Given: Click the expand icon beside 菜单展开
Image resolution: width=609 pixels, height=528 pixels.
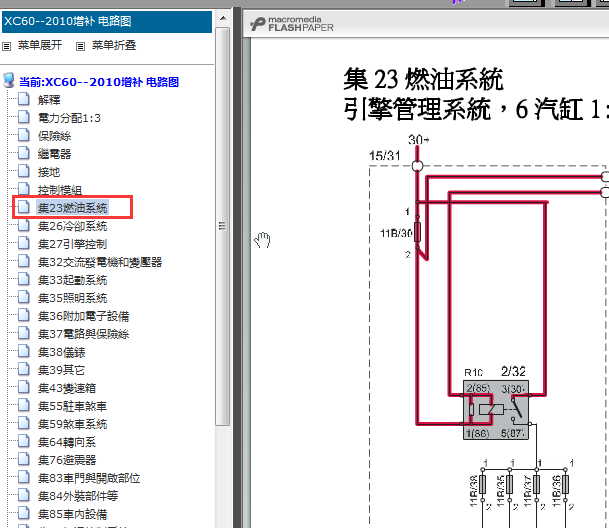Looking at the screenshot, I should click(6, 47).
